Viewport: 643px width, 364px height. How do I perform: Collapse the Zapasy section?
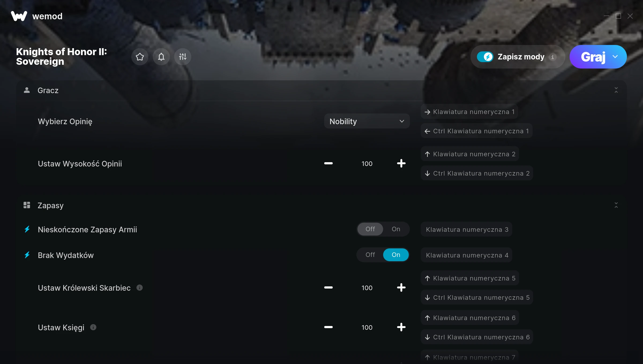tap(616, 205)
